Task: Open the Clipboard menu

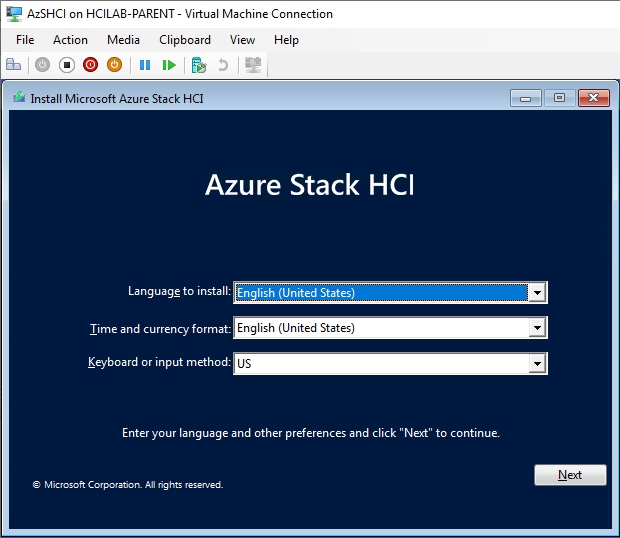Action: pos(185,40)
